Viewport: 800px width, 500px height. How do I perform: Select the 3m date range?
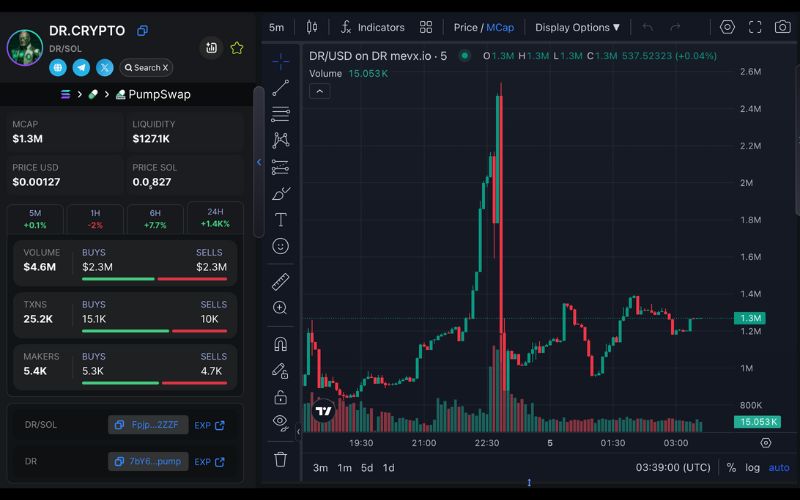pyautogui.click(x=320, y=468)
